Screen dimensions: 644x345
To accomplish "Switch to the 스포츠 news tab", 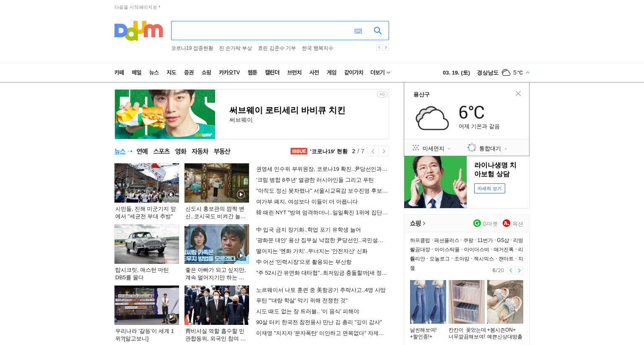I will pos(161,151).
